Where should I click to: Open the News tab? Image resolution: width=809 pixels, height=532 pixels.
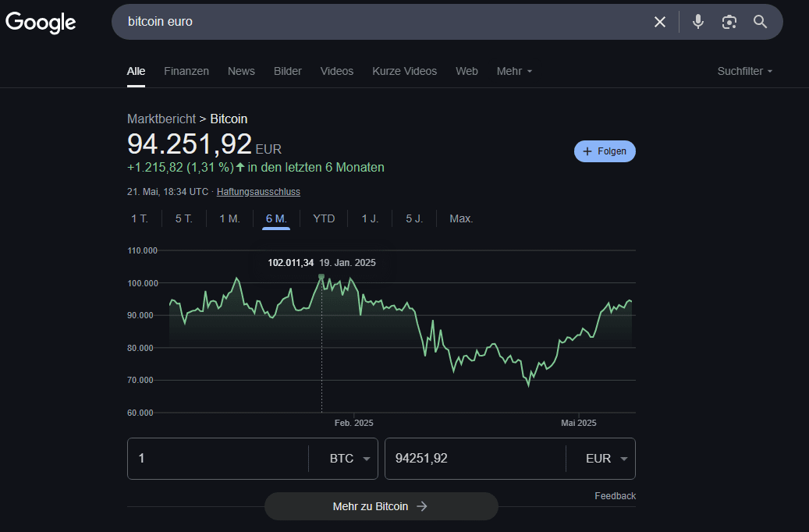click(241, 71)
